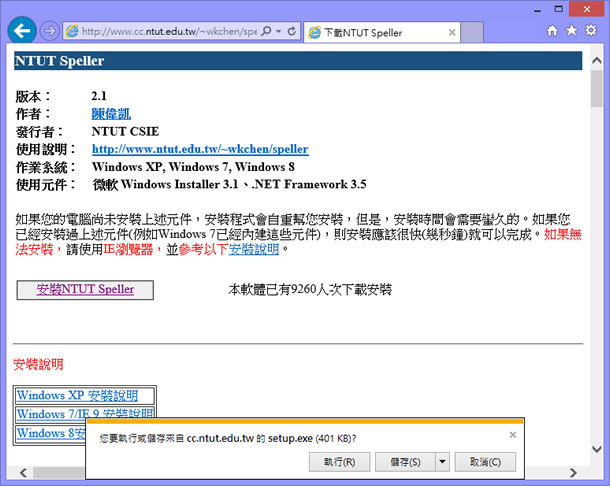Click the 安裝NTUT Speller install button
The image size is (610, 486).
(x=85, y=290)
